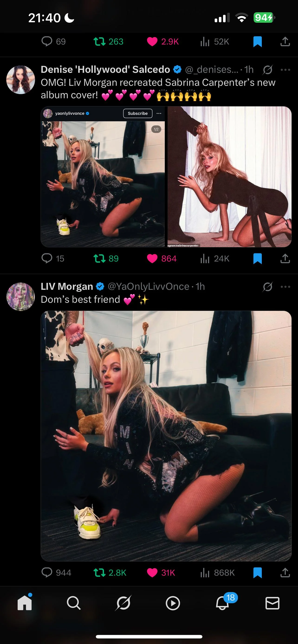The image size is (298, 644).
Task: Open the Sabrina Carpenter album cover image
Action: coord(230,177)
